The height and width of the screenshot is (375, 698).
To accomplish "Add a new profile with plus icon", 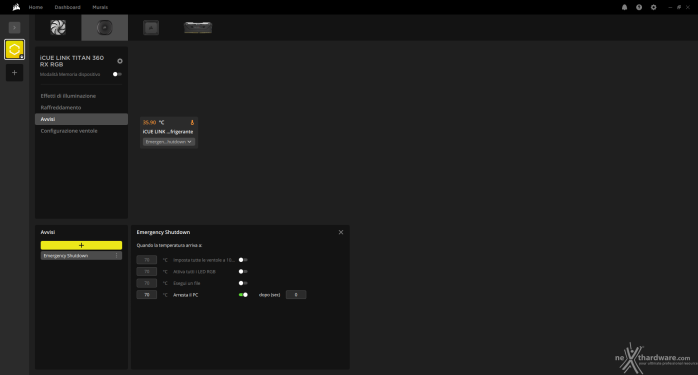I will (14, 73).
